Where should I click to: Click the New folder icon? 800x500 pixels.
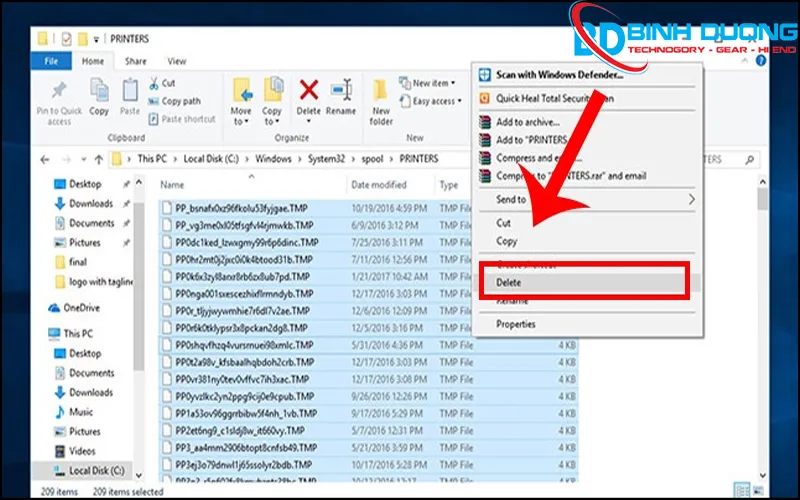click(x=381, y=91)
